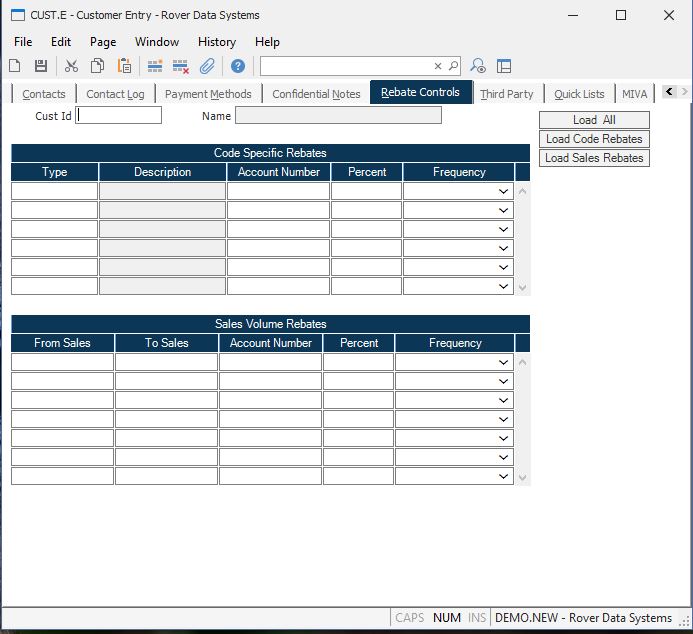Click the Cut scissors icon
Screen dimensions: 693x634
[71, 66]
